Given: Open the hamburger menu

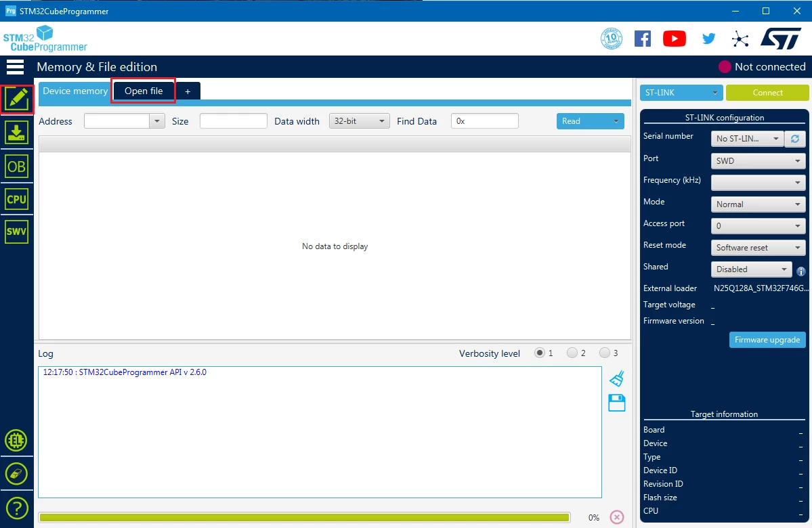Looking at the screenshot, I should coord(15,67).
